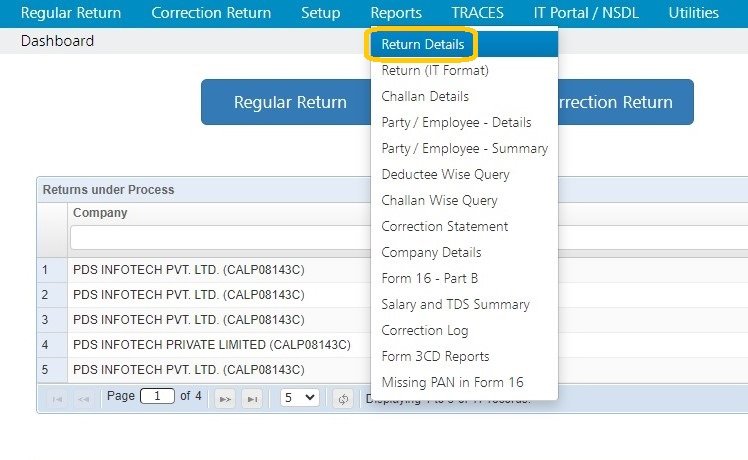The image size is (748, 460).
Task: Jump to the last page of returns
Action: tap(253, 398)
